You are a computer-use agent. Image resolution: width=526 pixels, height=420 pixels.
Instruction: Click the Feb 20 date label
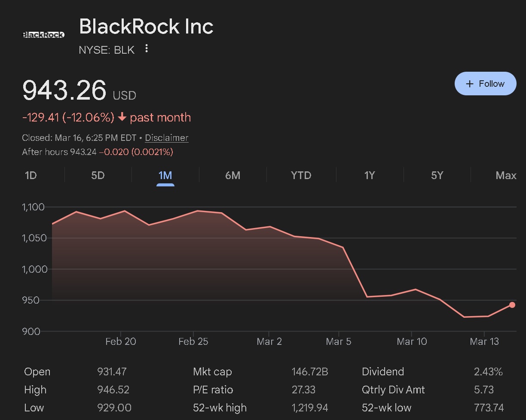(120, 341)
